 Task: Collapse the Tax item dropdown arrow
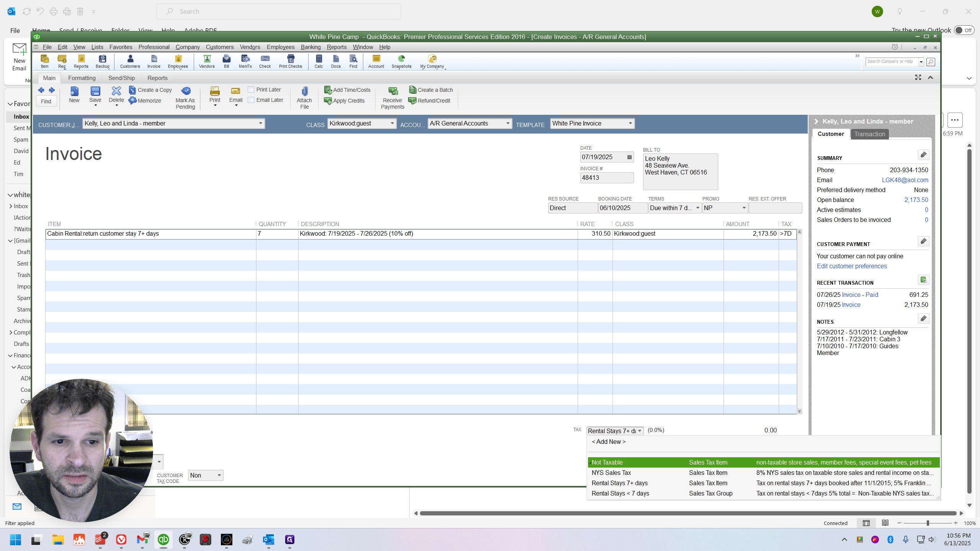(639, 431)
